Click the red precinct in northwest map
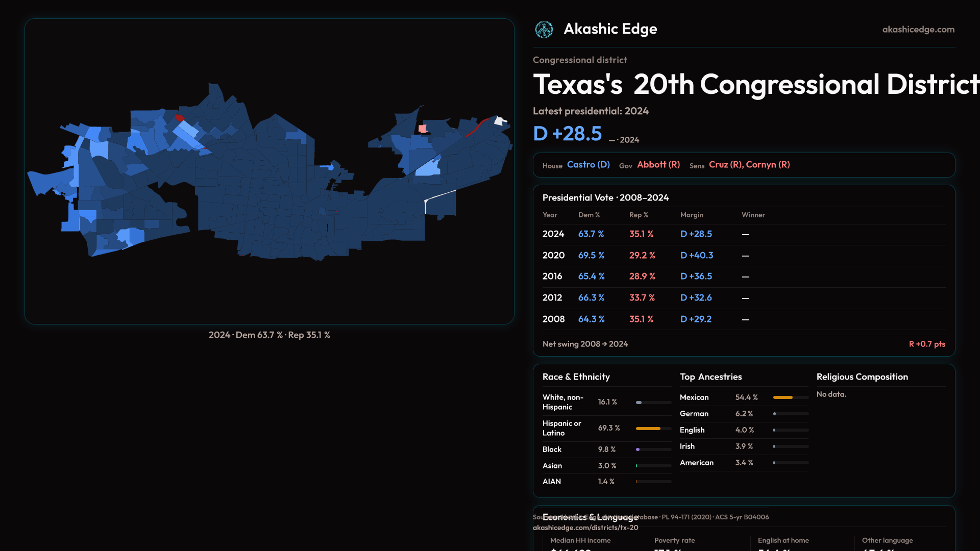The image size is (980, 551). coord(179,118)
